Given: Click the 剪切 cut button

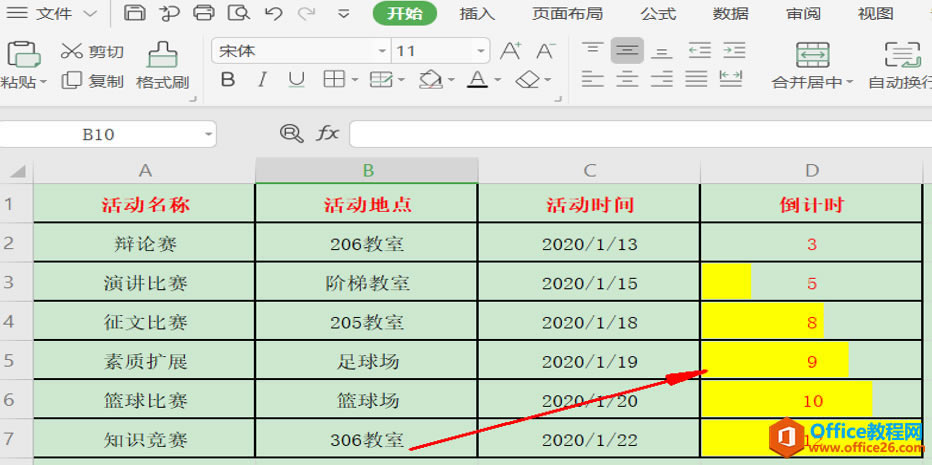Looking at the screenshot, I should [93, 52].
